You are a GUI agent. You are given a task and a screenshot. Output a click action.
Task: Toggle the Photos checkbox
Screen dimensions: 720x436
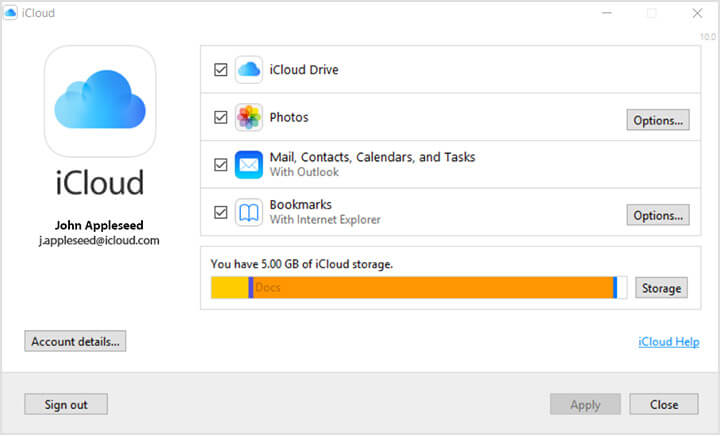[220, 117]
